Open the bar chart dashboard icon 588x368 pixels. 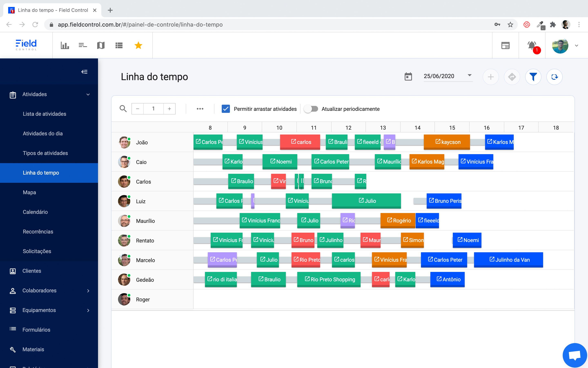pyautogui.click(x=65, y=45)
